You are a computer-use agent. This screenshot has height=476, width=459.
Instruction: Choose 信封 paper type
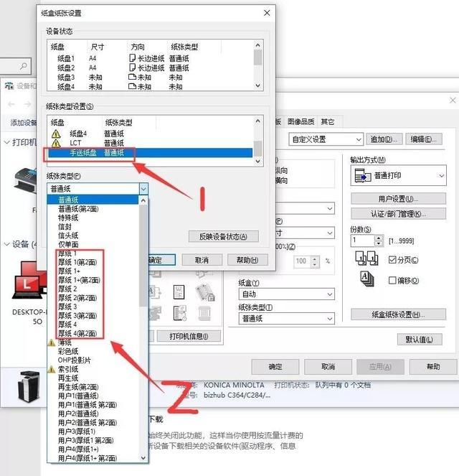point(65,227)
